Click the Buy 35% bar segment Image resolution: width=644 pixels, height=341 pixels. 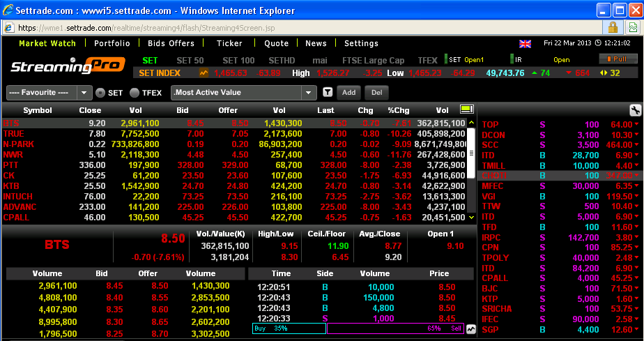[289, 328]
